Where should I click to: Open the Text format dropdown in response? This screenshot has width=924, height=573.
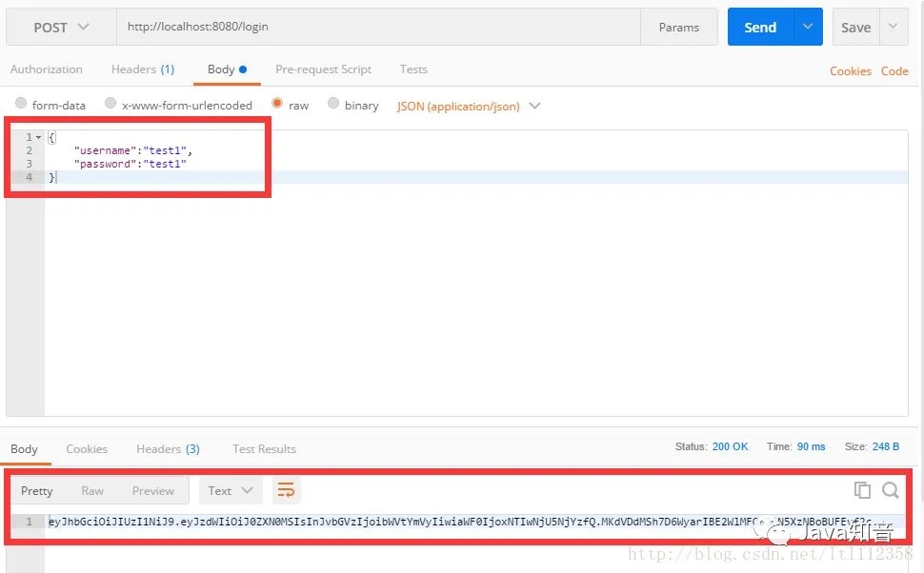point(230,490)
